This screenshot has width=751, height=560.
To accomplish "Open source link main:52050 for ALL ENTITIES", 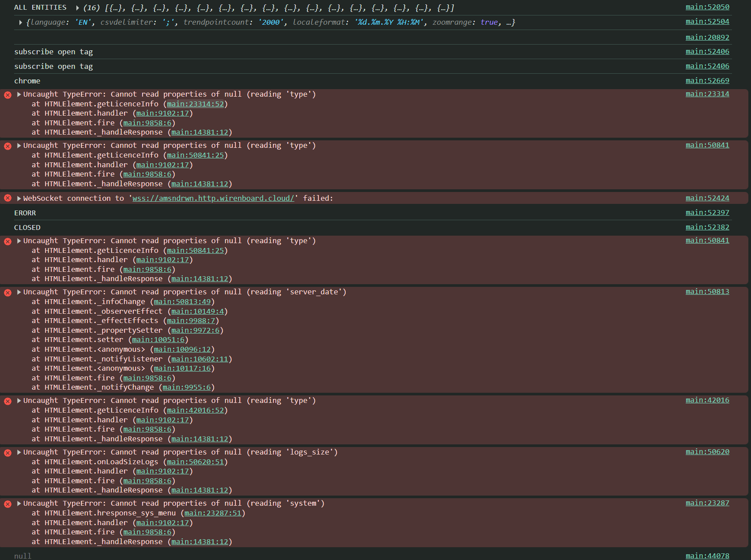I will [x=707, y=7].
